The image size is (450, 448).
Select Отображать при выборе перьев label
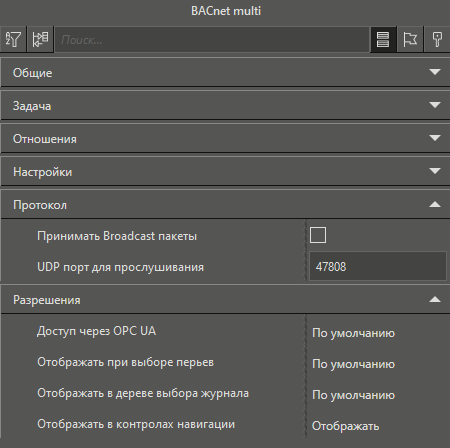tap(125, 362)
